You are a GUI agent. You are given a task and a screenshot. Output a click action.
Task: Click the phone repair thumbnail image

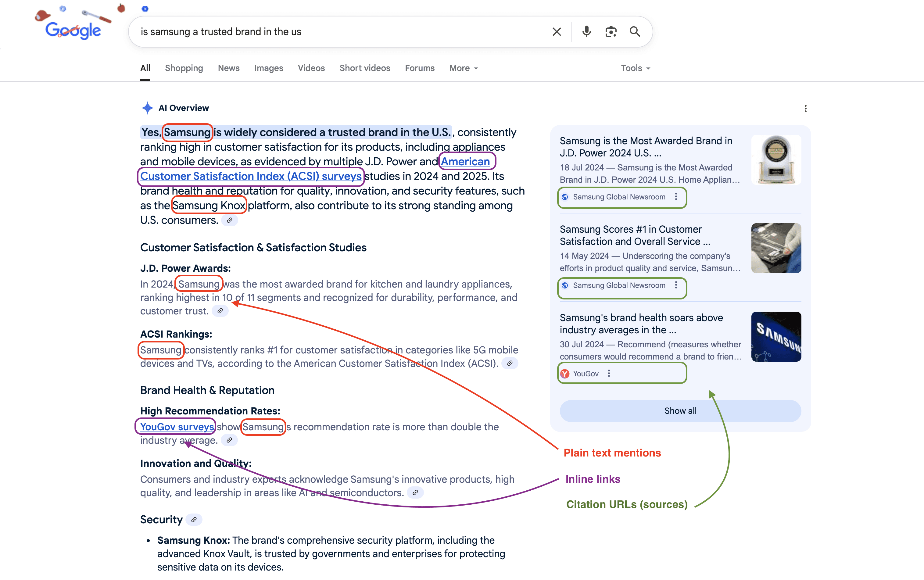pyautogui.click(x=776, y=248)
